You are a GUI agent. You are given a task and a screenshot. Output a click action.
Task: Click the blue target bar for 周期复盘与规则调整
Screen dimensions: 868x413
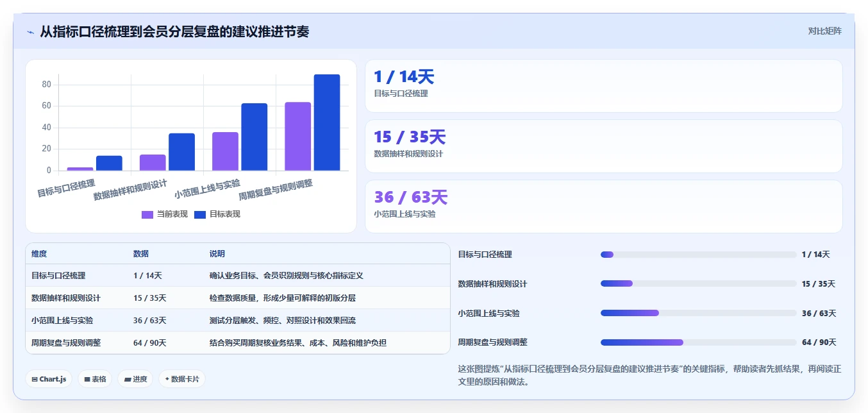point(327,122)
